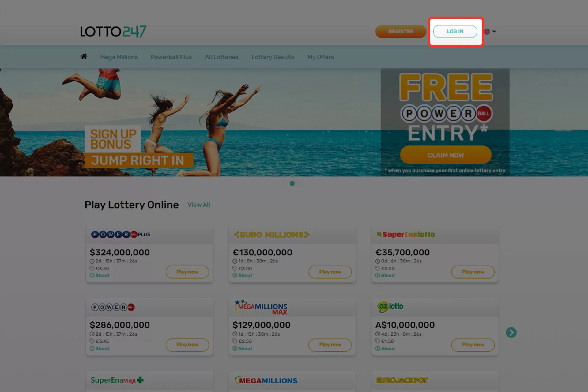Viewport: 588px width, 392px height.
Task: Open the All Lotteries menu item
Action: coord(221,57)
